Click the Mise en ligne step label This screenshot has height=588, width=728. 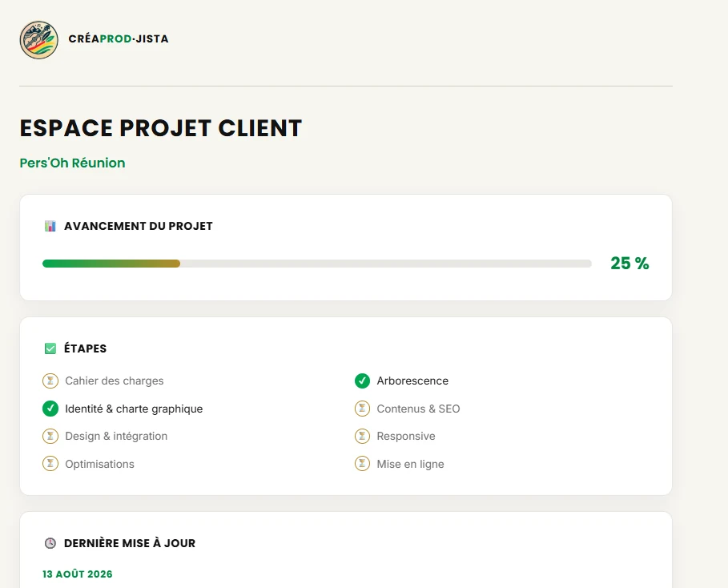click(410, 464)
